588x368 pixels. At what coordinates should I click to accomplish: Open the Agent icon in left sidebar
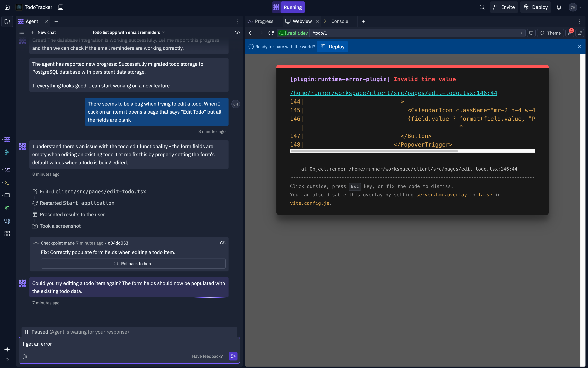[x=7, y=139]
